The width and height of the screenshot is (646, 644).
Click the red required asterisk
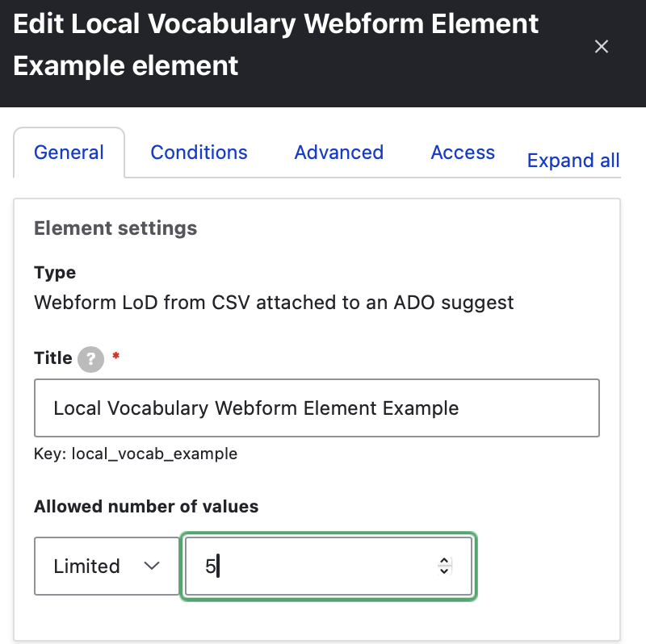point(115,358)
